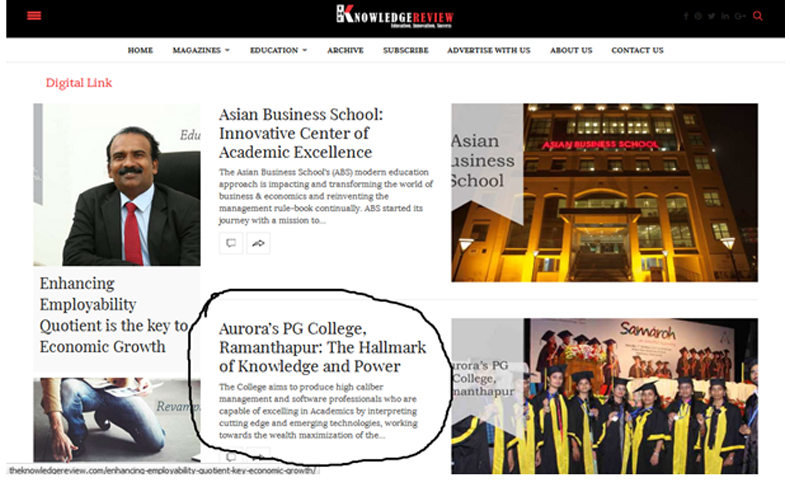Viewport: 790px width, 482px height.
Task: Click comment icon under Asian Business School
Action: click(231, 243)
